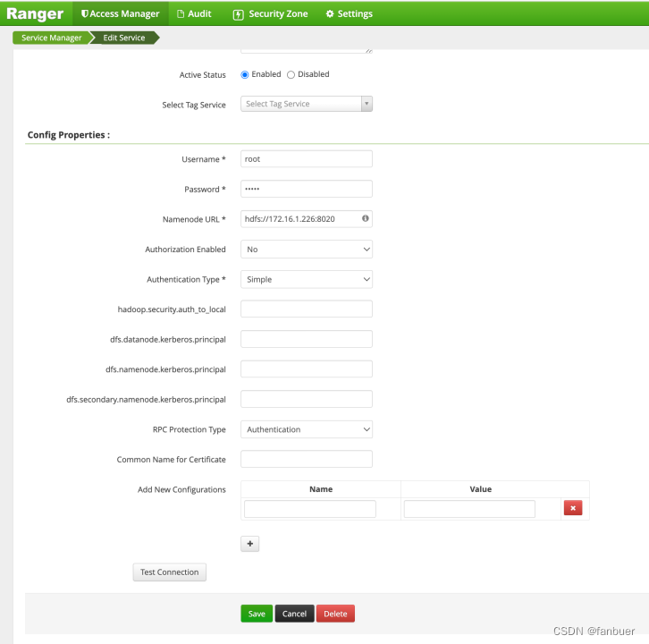Open the Authentication Type dropdown
This screenshot has height=644, width=649.
(307, 280)
